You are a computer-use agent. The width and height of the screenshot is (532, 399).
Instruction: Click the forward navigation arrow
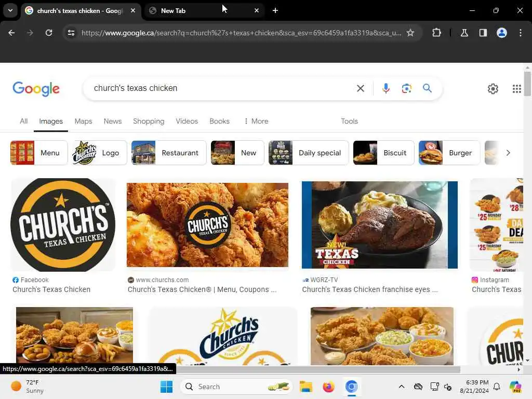[30, 33]
